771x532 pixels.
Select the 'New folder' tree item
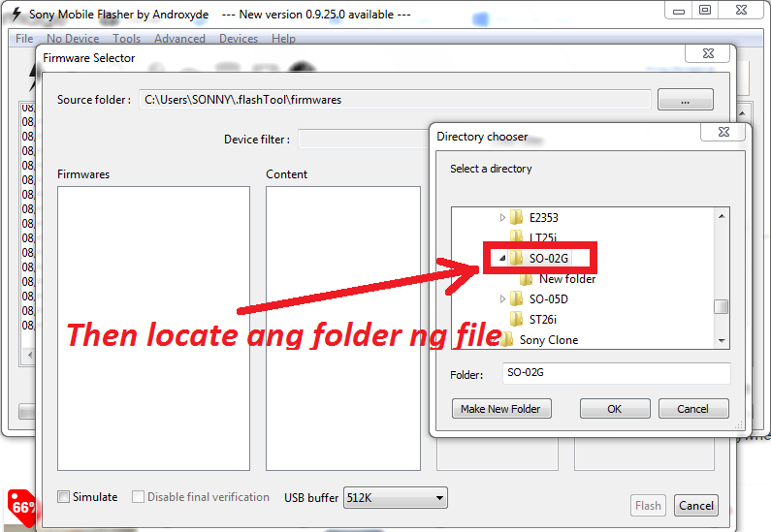coord(567,279)
